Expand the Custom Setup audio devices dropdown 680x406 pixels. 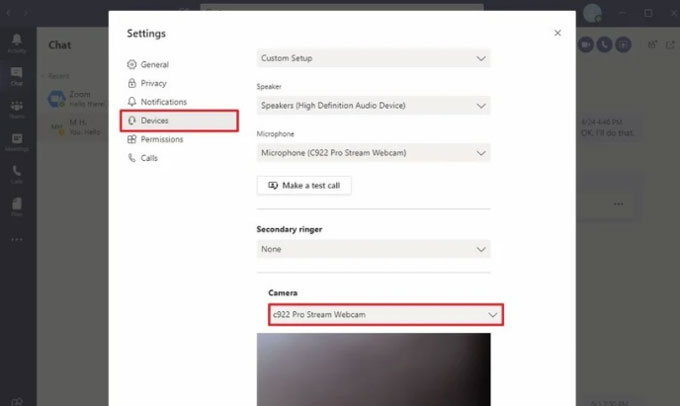tap(373, 58)
